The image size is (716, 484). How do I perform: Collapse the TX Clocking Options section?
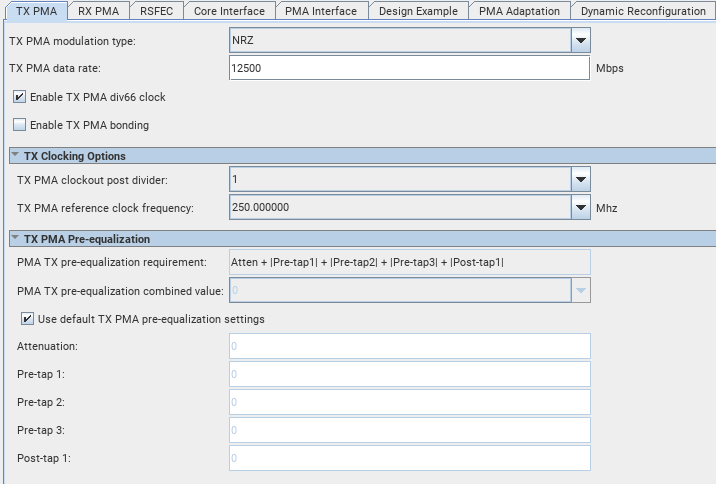[x=15, y=156]
